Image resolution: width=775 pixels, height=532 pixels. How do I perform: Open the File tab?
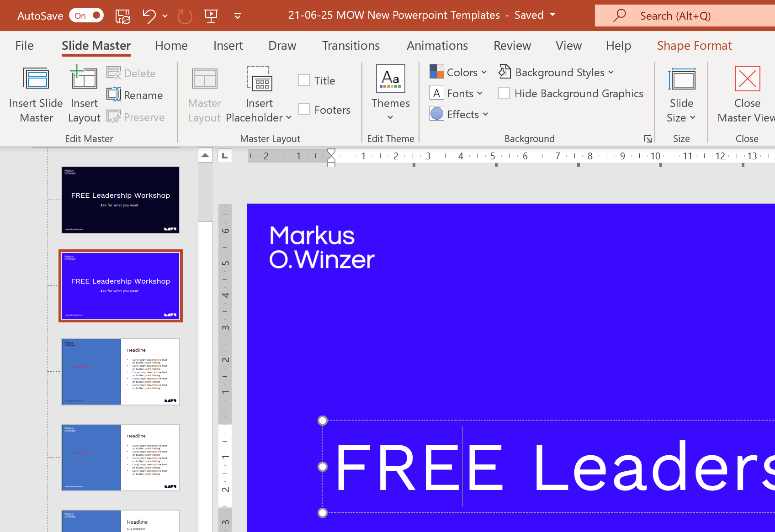point(24,46)
